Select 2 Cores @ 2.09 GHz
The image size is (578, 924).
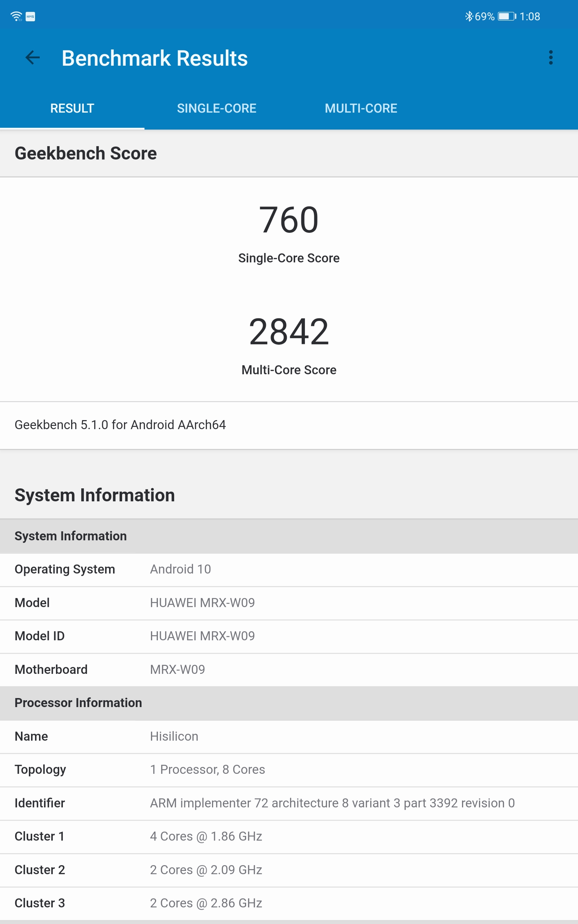point(206,870)
